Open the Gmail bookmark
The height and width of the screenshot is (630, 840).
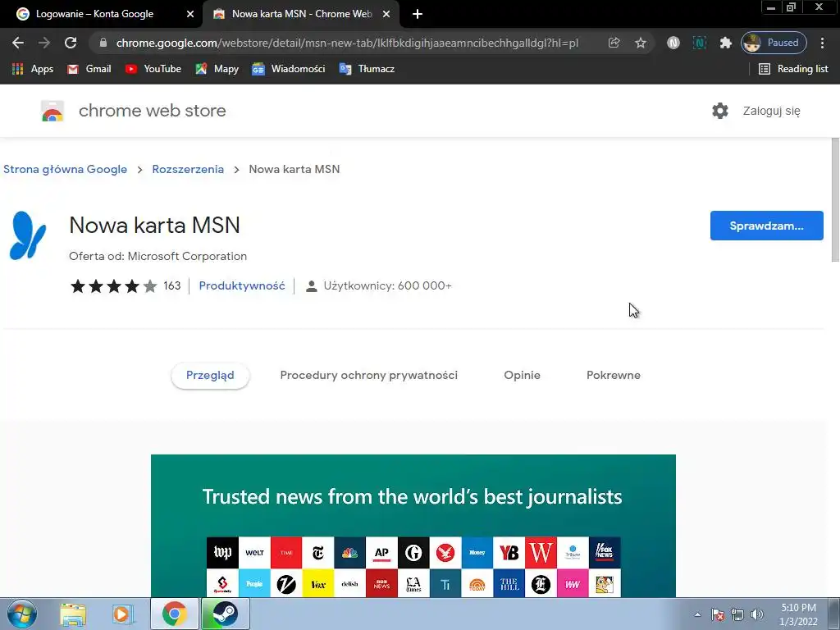[89, 69]
